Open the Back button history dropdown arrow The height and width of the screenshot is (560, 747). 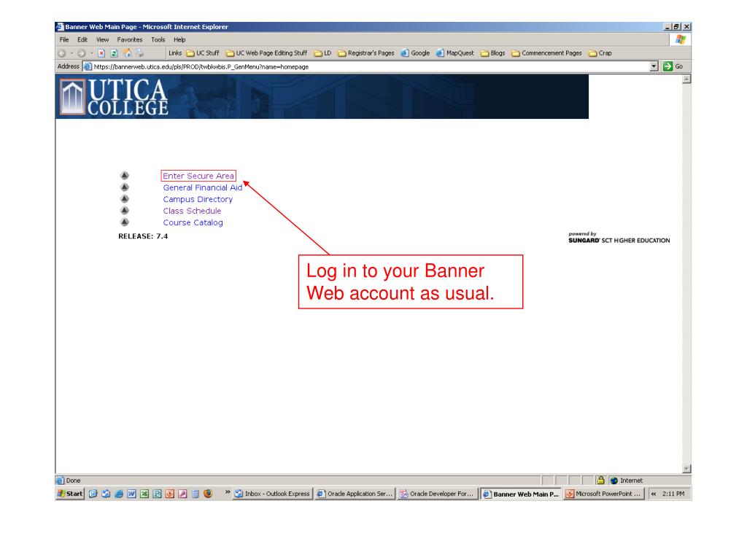[x=71, y=53]
